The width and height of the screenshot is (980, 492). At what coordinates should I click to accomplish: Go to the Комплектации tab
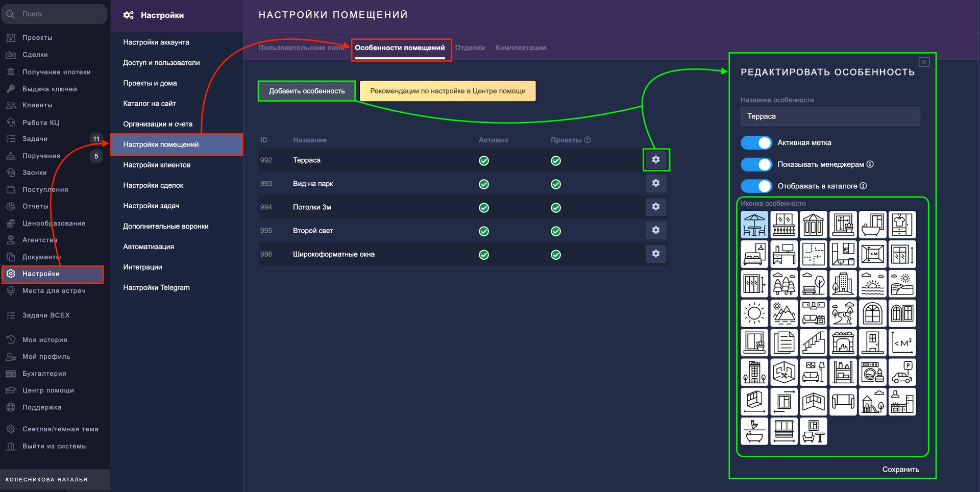(x=521, y=47)
